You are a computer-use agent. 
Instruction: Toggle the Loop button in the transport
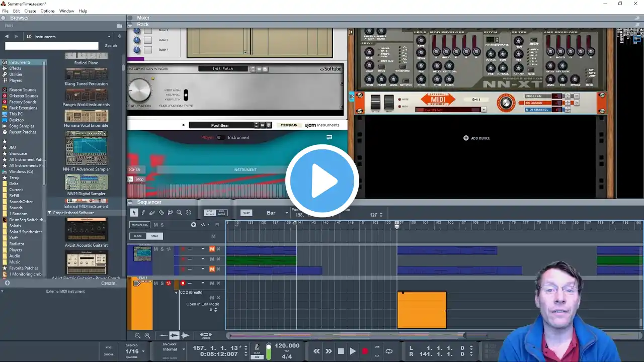click(389, 351)
